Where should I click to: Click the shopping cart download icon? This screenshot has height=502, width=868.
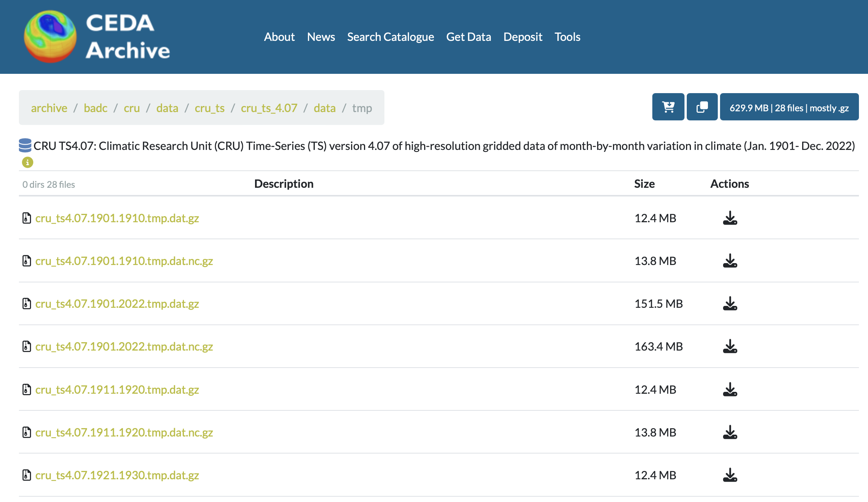(668, 107)
